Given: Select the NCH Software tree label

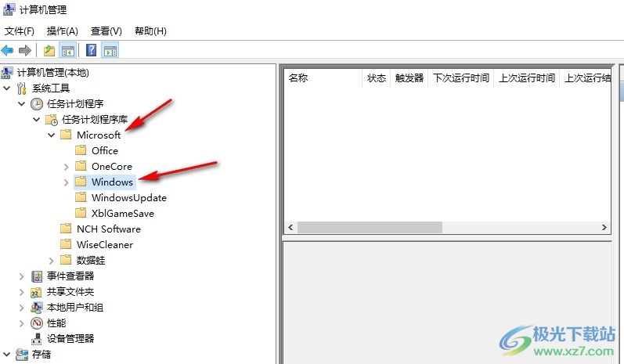Looking at the screenshot, I should tap(109, 229).
